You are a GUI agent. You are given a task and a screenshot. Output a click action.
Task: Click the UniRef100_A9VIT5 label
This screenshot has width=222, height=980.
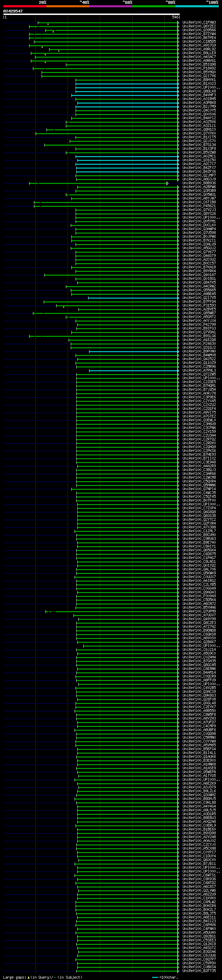(x=199, y=412)
